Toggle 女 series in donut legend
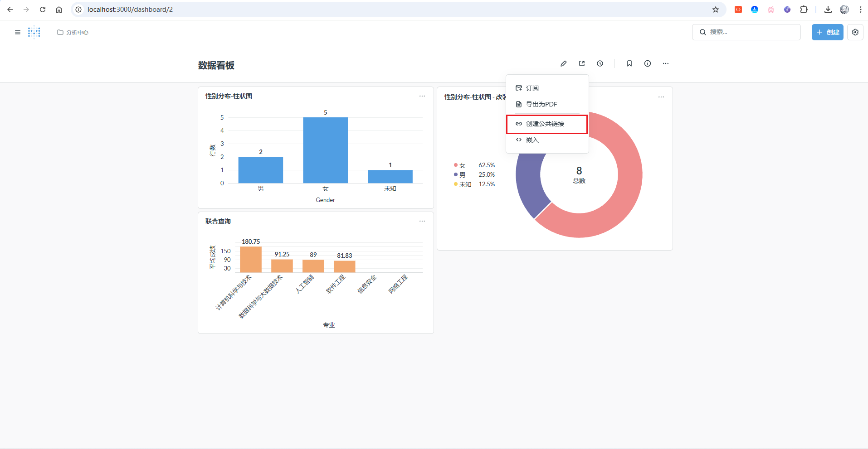The width and height of the screenshot is (868, 449). [x=462, y=165]
